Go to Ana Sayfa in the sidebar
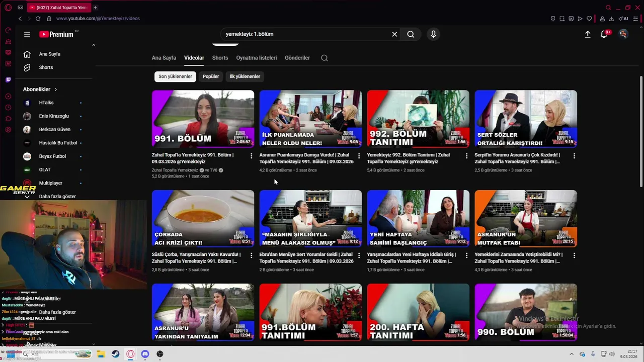Screen dimensions: 644x362 50,54
